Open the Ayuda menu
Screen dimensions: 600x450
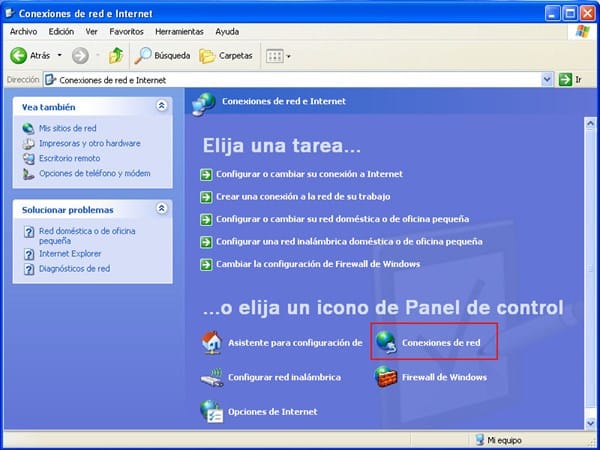pos(227,32)
